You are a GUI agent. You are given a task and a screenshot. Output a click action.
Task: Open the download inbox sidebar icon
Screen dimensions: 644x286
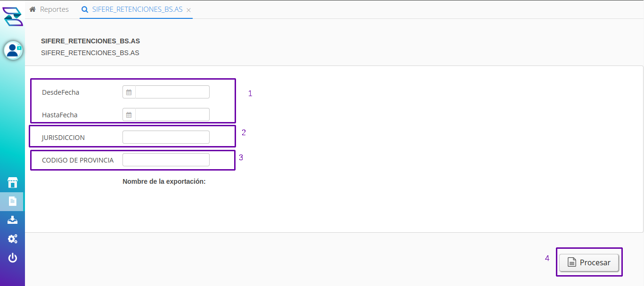13,220
